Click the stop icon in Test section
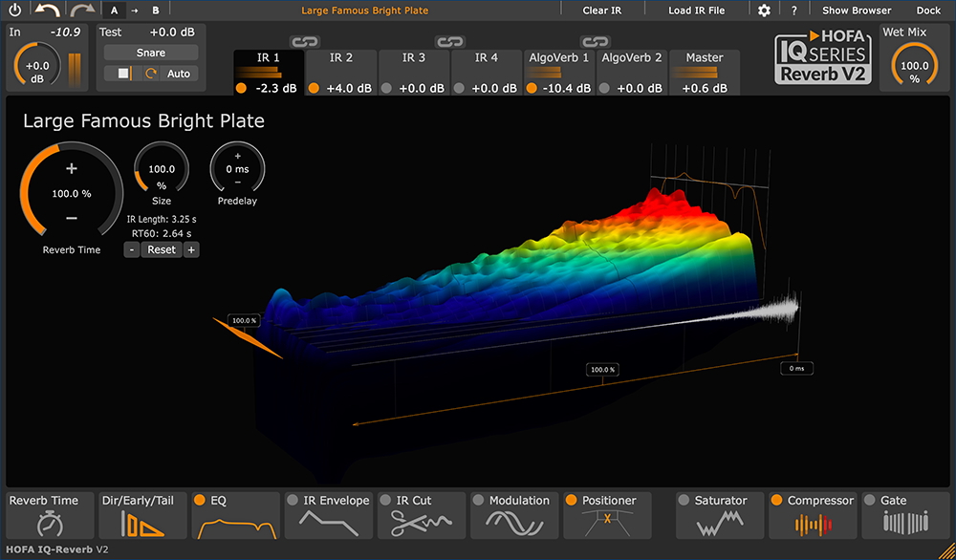The image size is (956, 560). pos(124,74)
